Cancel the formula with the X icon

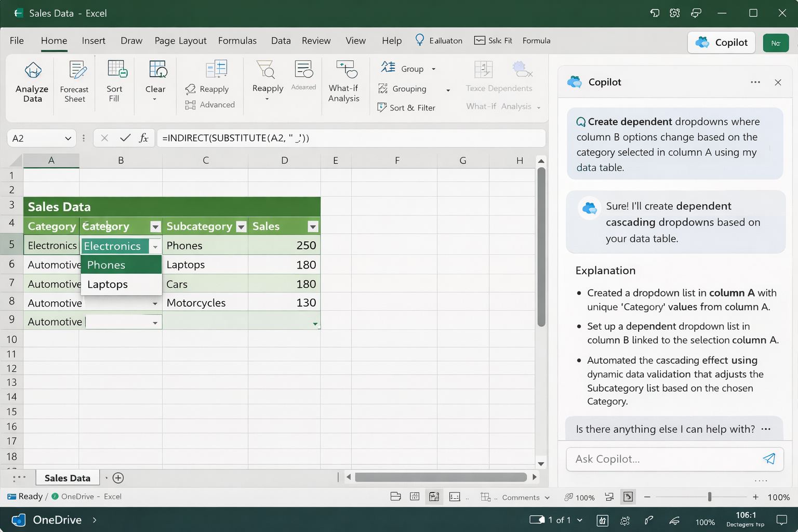[104, 138]
